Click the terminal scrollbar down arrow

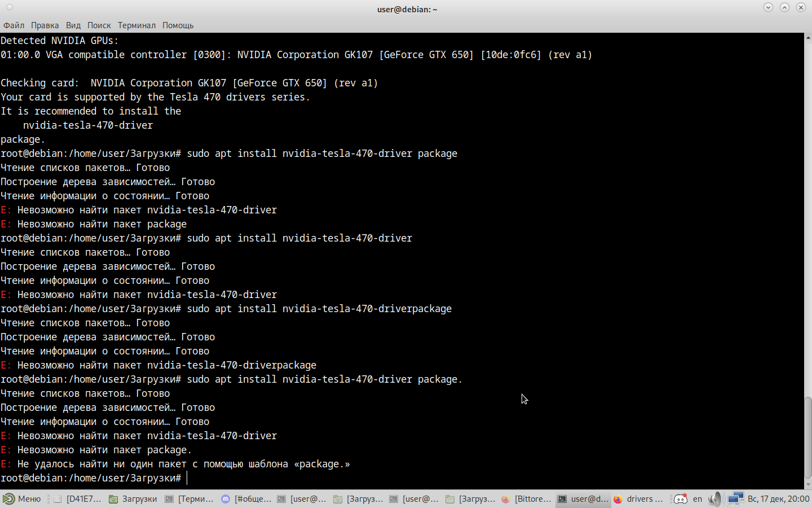(808, 485)
